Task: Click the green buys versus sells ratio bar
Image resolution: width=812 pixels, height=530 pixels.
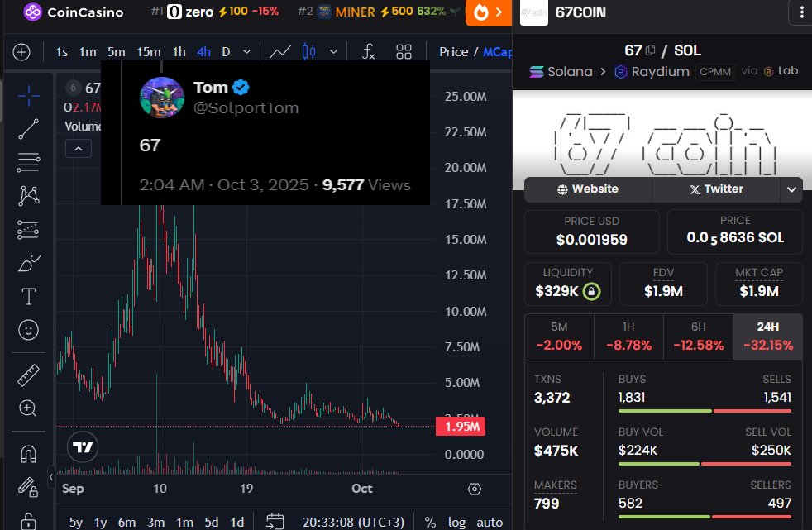Action: [x=666, y=410]
